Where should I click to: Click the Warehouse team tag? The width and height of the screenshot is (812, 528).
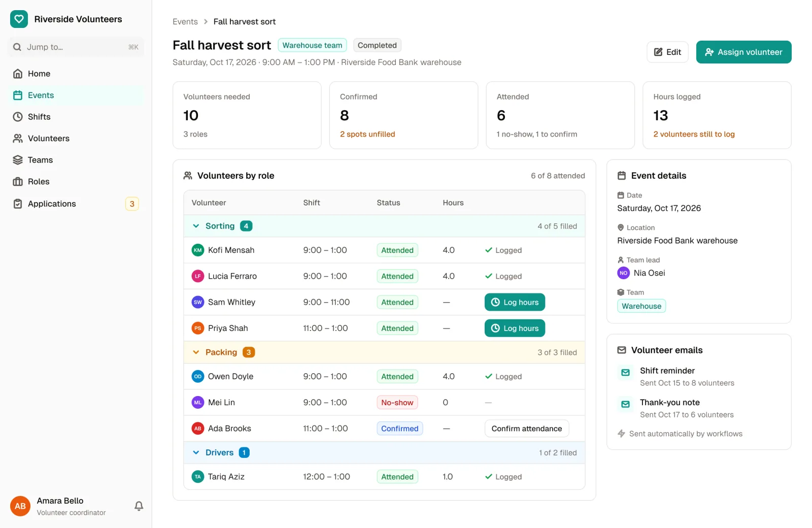(x=312, y=45)
